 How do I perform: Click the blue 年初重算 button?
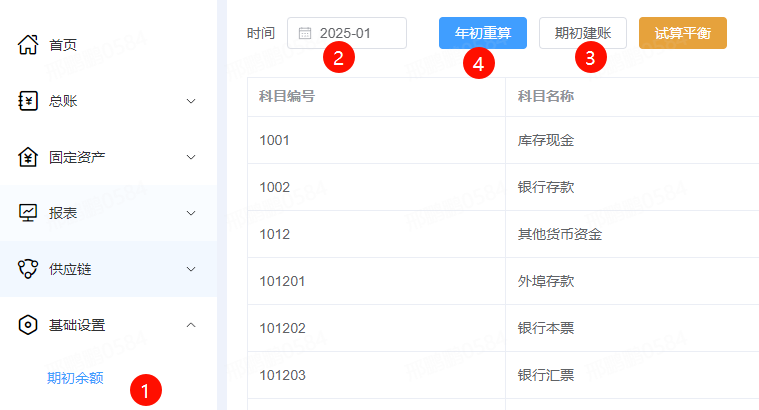tap(483, 33)
